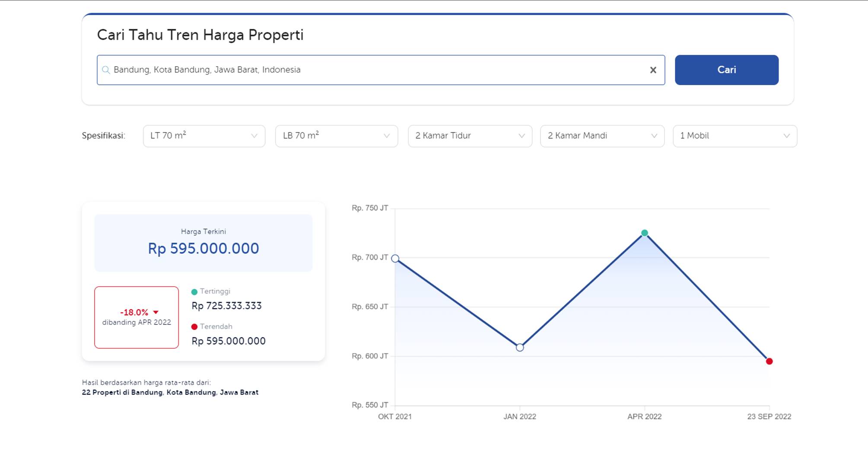
Task: Click the red down-arrow trend icon
Action: (156, 312)
